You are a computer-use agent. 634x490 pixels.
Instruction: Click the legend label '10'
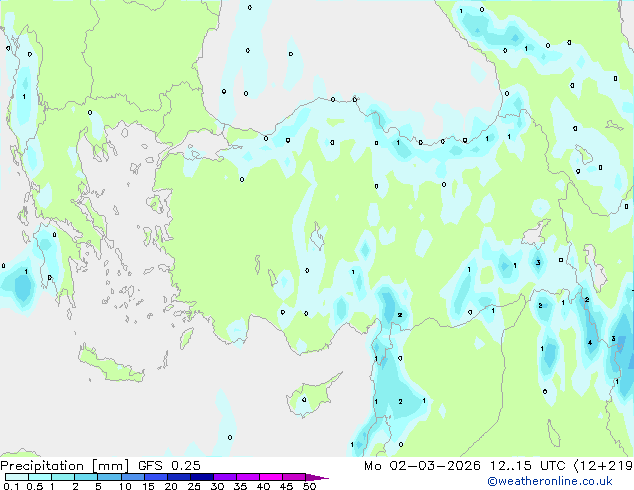(125, 486)
